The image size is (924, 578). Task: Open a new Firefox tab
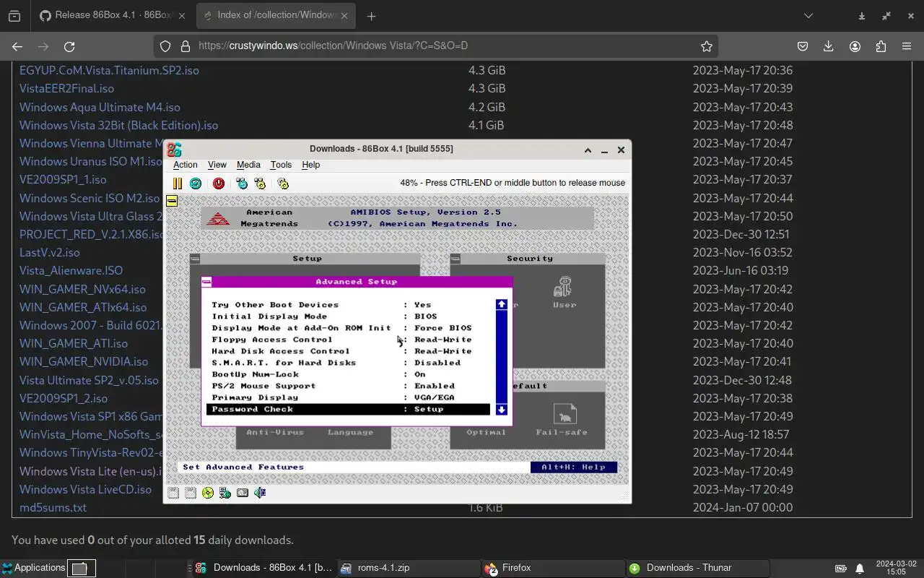coord(371,16)
